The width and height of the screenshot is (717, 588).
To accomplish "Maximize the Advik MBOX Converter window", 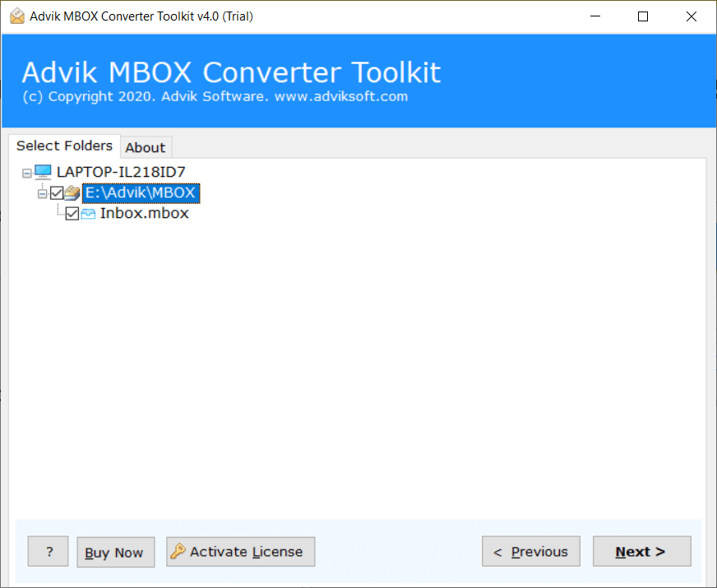I will tap(642, 16).
